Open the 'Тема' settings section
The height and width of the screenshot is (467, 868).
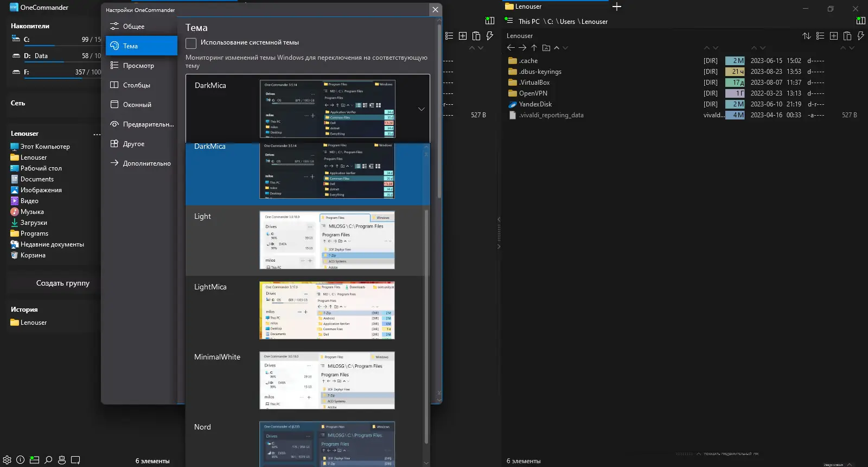tap(142, 46)
